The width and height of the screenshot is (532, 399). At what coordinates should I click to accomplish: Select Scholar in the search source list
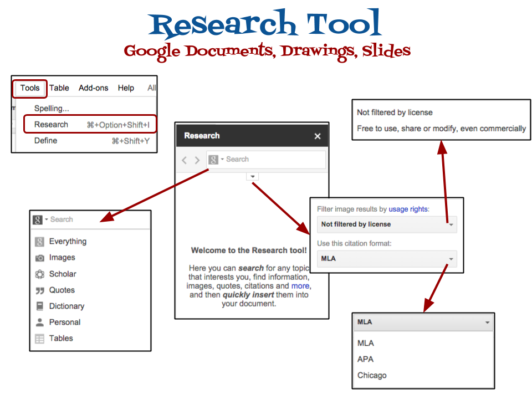(63, 274)
